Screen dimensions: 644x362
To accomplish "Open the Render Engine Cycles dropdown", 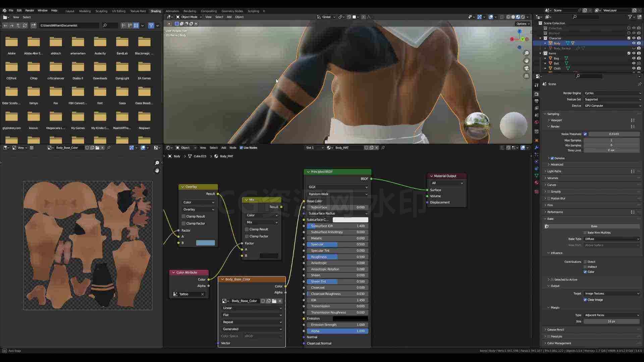I will tap(612, 93).
